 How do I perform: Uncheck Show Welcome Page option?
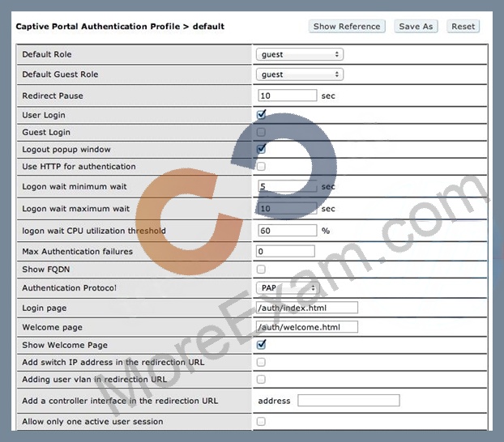click(x=261, y=345)
